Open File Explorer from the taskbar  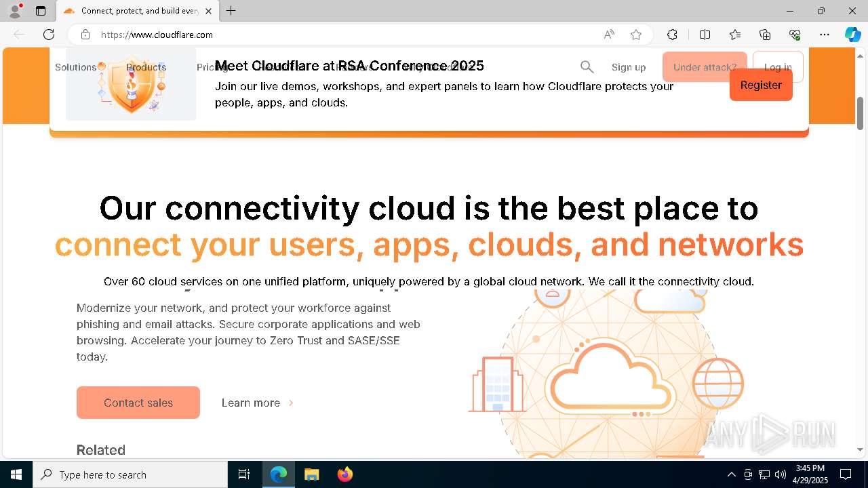click(x=311, y=474)
